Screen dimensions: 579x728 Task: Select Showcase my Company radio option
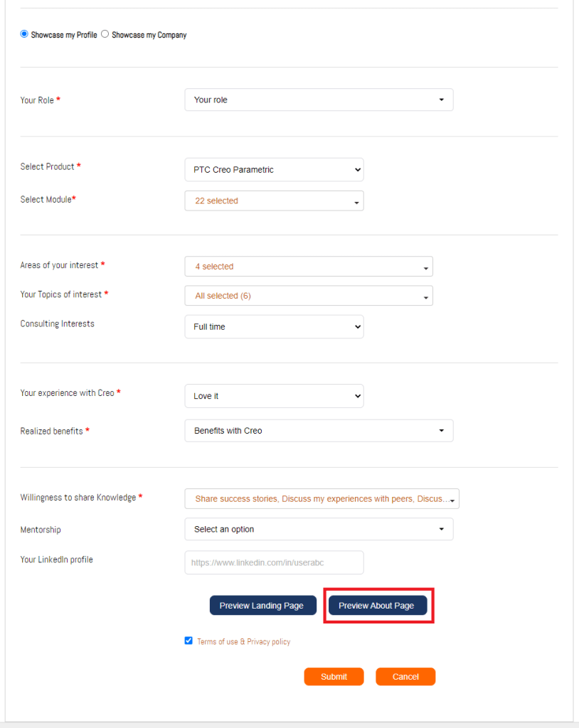(x=105, y=34)
